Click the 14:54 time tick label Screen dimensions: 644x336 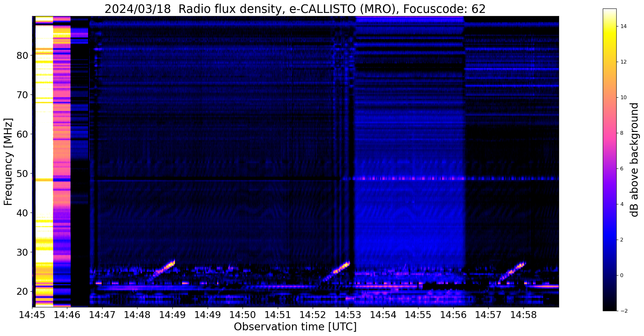pos(383,315)
